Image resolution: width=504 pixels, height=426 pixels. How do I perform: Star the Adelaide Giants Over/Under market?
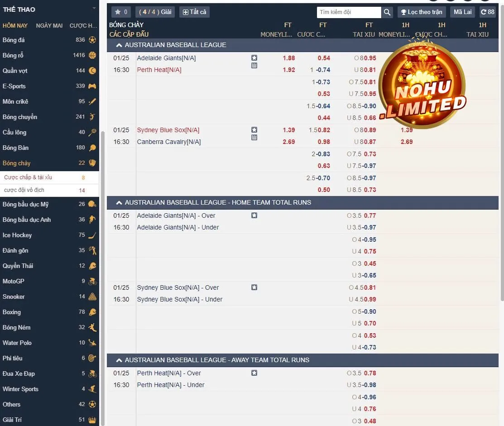254,215
